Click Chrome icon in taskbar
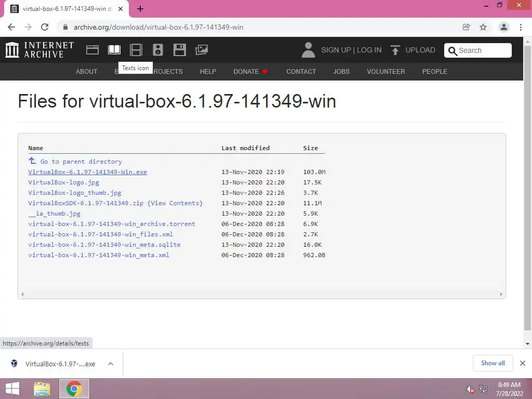The height and width of the screenshot is (399, 532). click(x=74, y=389)
